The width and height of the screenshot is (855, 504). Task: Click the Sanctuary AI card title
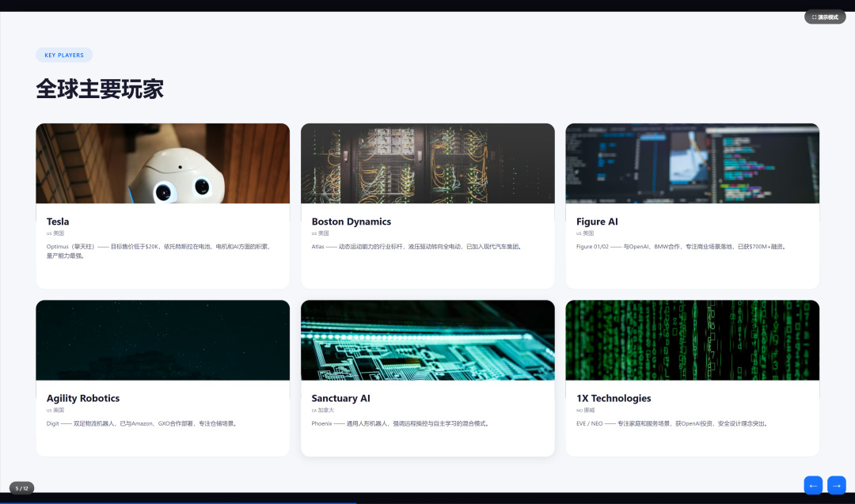(340, 398)
